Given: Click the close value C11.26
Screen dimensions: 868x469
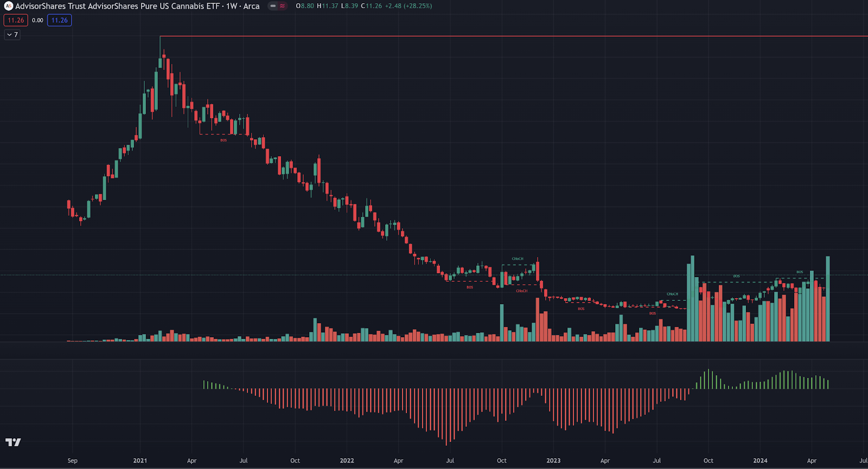Looking at the screenshot, I should [x=372, y=6].
